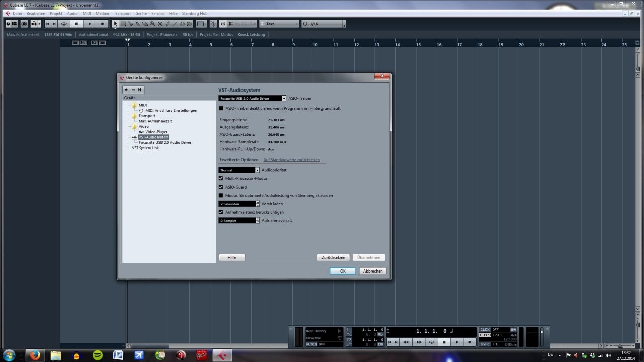Open the Datei menu

pyautogui.click(x=17, y=13)
